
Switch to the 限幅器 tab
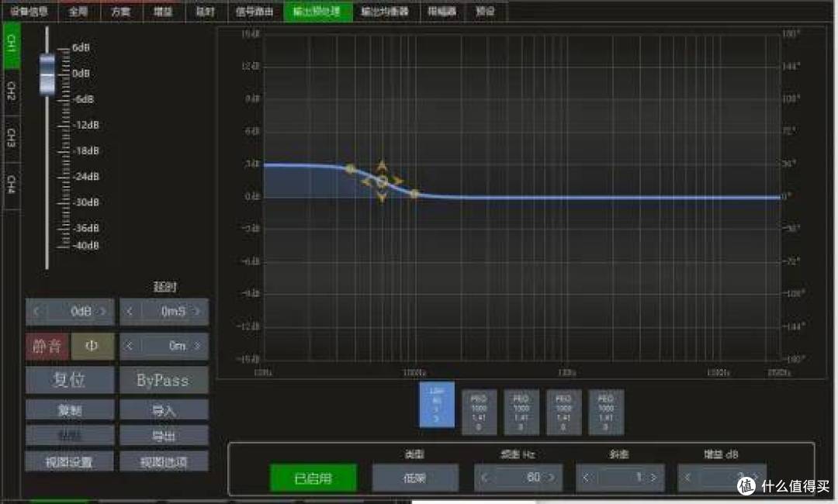tap(442, 11)
